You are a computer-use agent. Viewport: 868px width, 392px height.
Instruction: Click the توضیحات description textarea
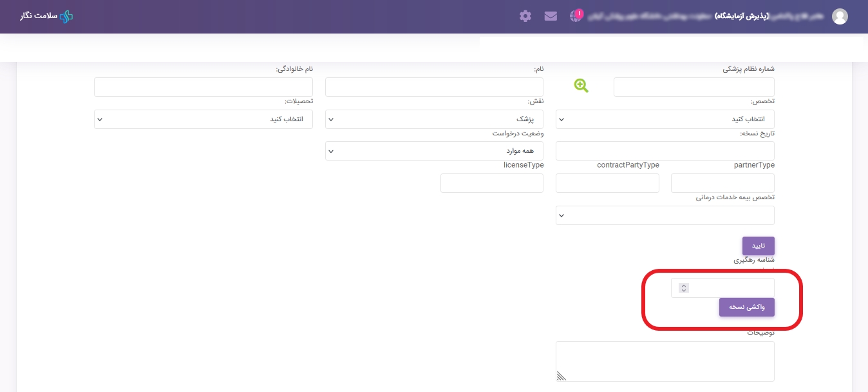coord(665,361)
